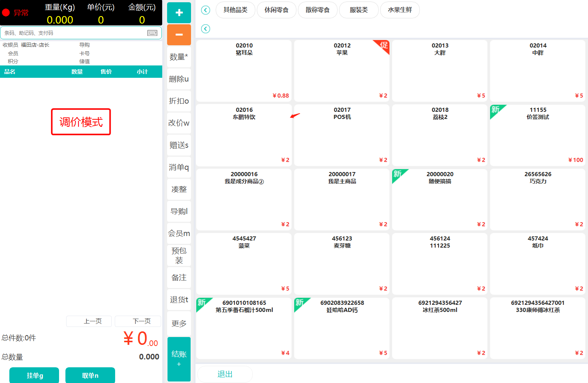Select promo product 02012 苹果
This screenshot has height=383, width=588.
[x=342, y=71]
